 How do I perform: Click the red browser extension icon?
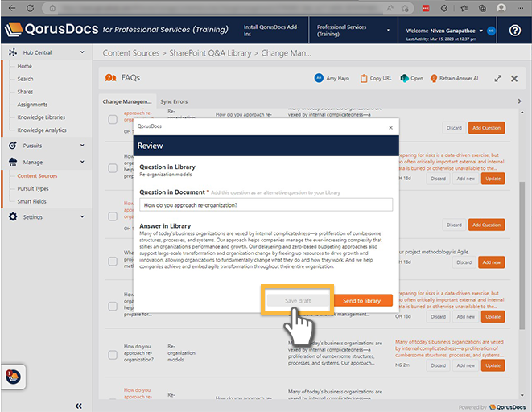426,9
